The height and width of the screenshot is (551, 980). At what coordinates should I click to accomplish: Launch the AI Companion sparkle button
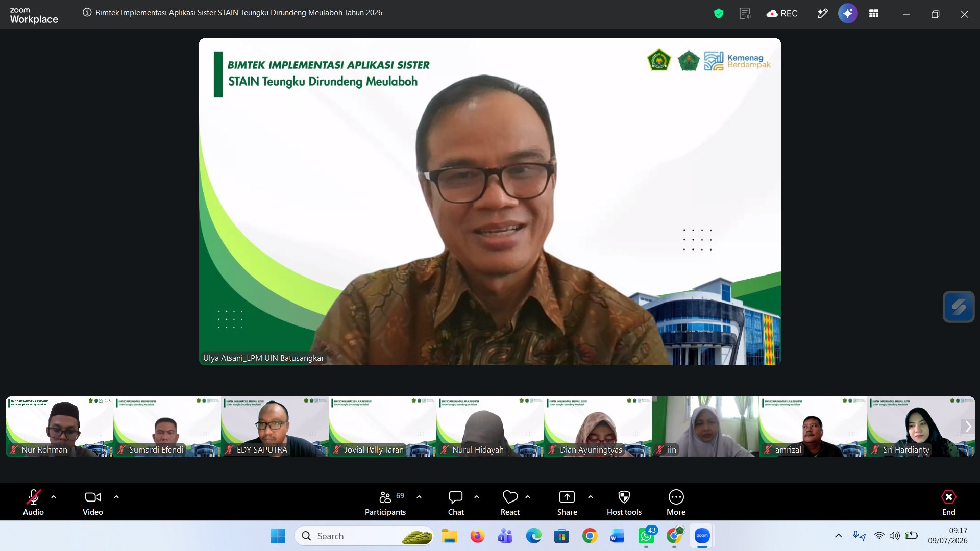click(x=848, y=14)
